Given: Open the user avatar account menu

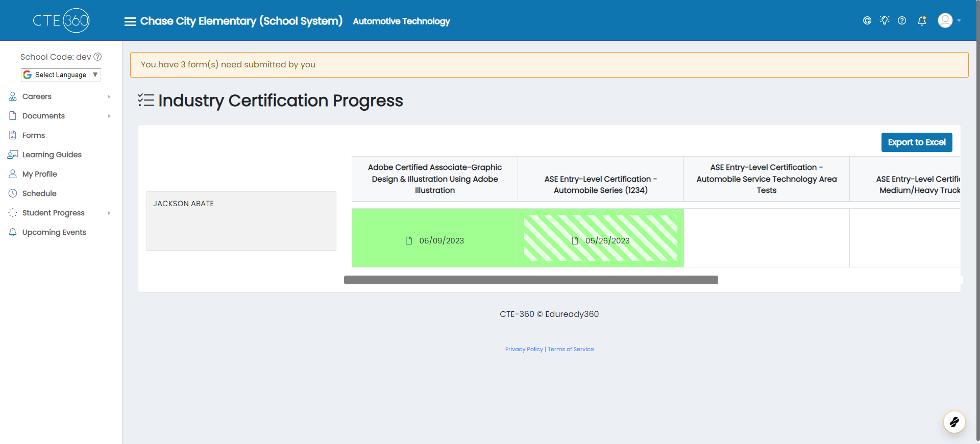Looking at the screenshot, I should coord(949,20).
